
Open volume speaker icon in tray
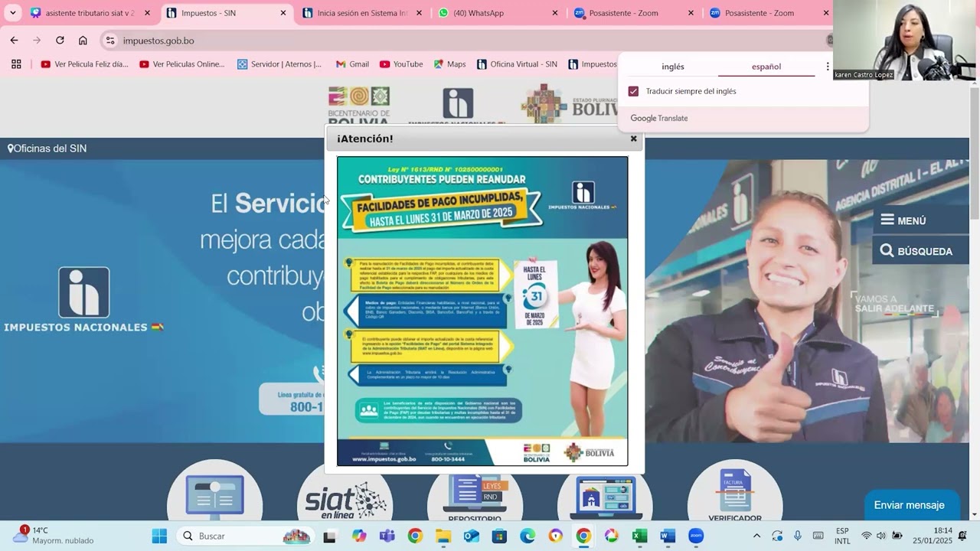click(x=881, y=536)
